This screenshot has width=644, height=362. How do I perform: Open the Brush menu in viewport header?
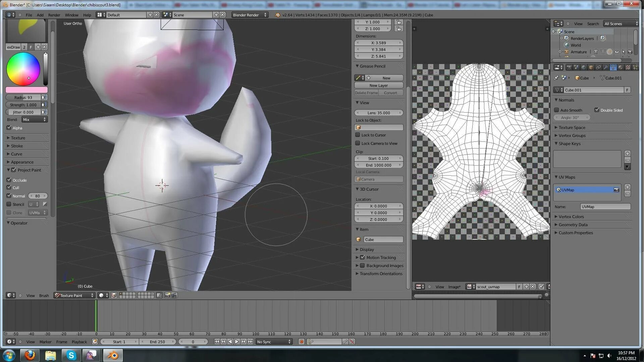[44, 296]
